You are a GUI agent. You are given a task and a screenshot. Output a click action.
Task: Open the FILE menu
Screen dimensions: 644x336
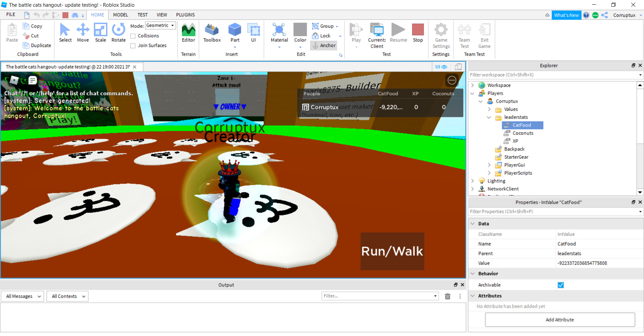10,14
